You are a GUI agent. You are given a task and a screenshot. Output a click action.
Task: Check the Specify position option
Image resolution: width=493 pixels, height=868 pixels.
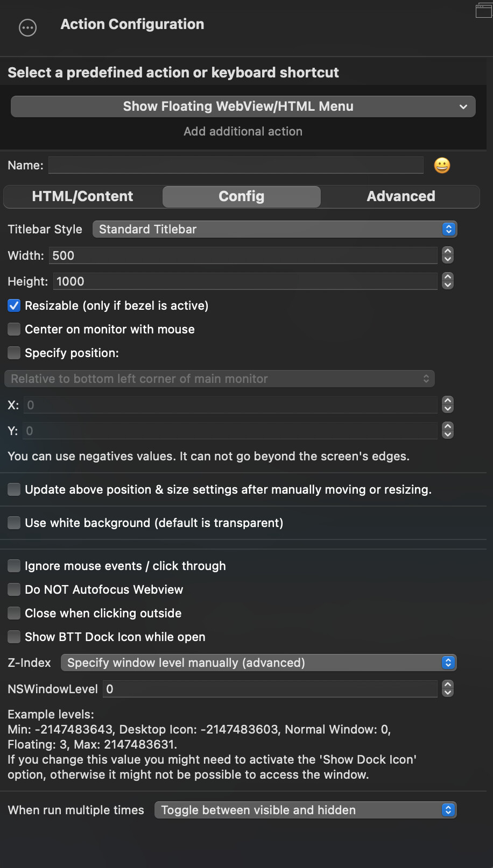click(14, 353)
